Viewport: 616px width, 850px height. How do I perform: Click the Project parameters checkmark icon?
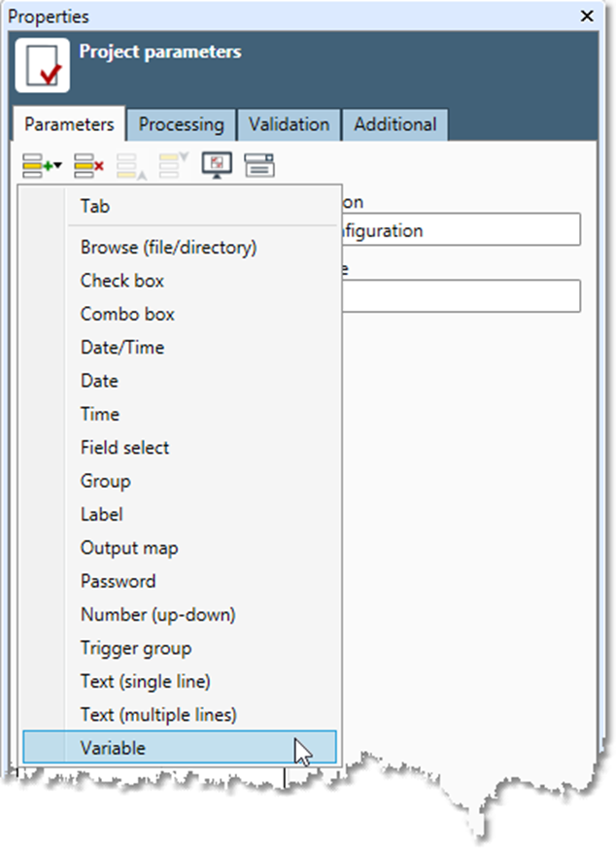(x=43, y=67)
